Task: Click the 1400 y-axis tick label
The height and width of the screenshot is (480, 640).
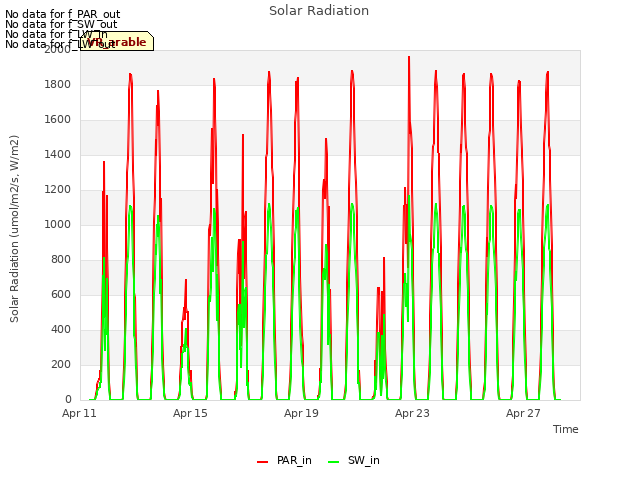Action: coord(58,155)
